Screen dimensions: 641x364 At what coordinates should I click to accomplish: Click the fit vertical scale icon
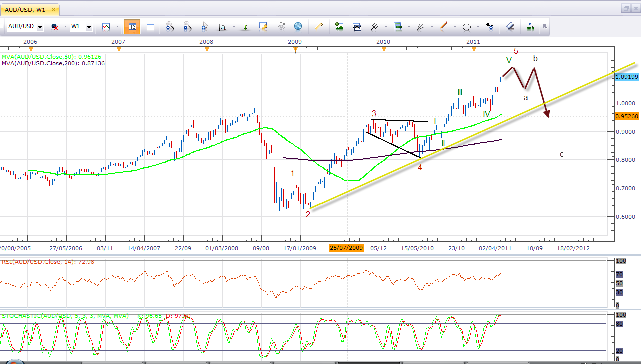click(245, 26)
